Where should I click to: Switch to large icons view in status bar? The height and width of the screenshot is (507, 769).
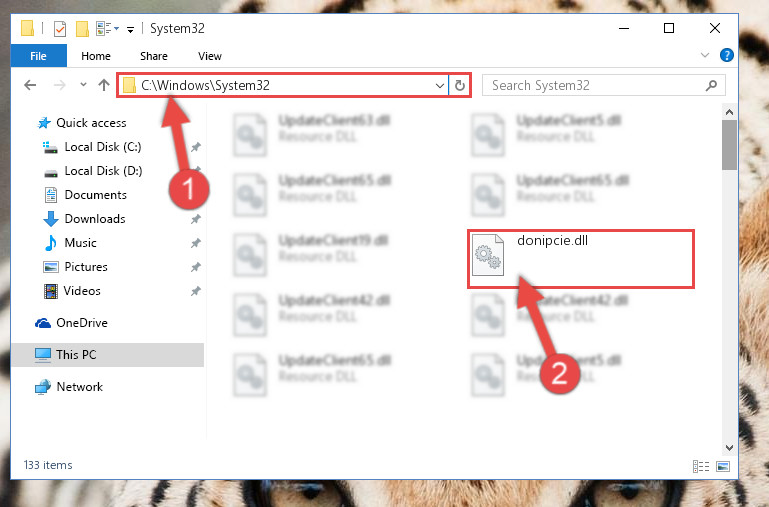click(x=723, y=466)
